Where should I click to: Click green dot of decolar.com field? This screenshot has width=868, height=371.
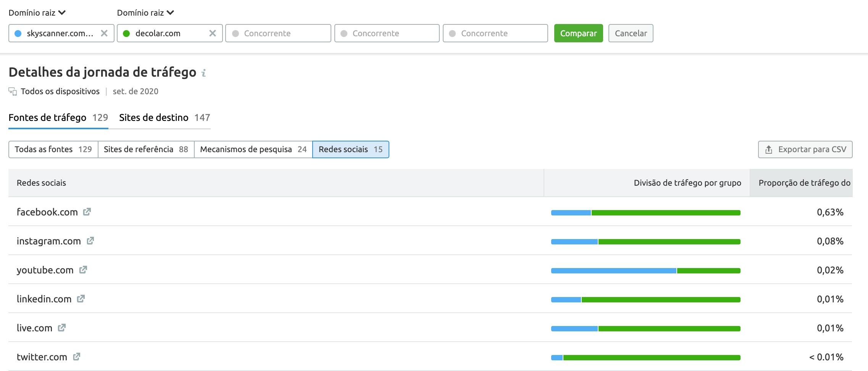[x=126, y=34]
